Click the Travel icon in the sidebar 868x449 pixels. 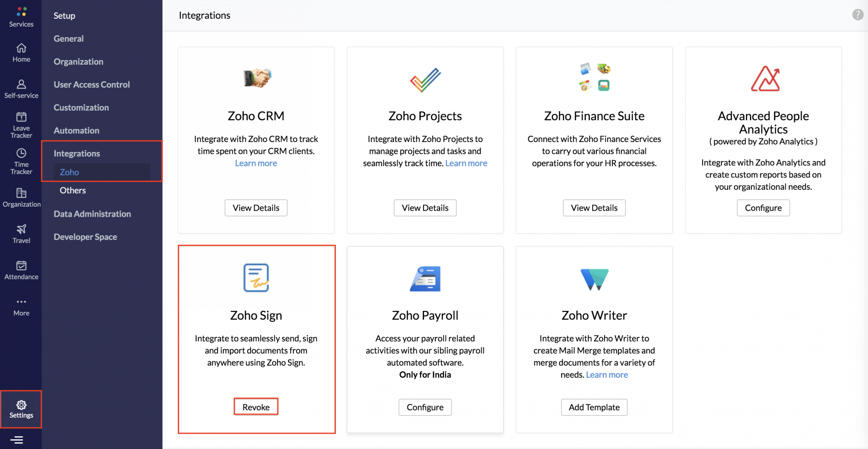point(20,233)
